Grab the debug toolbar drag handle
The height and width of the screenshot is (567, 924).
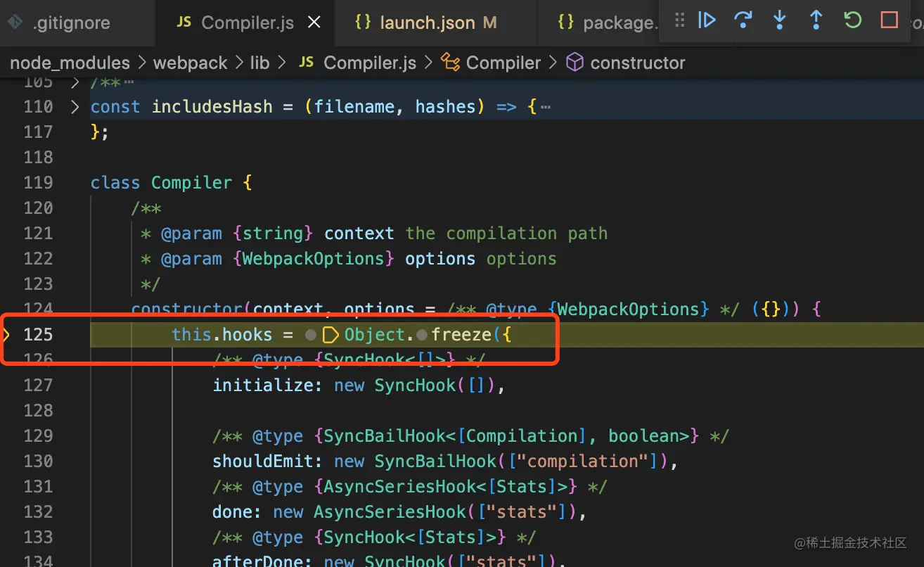679,20
